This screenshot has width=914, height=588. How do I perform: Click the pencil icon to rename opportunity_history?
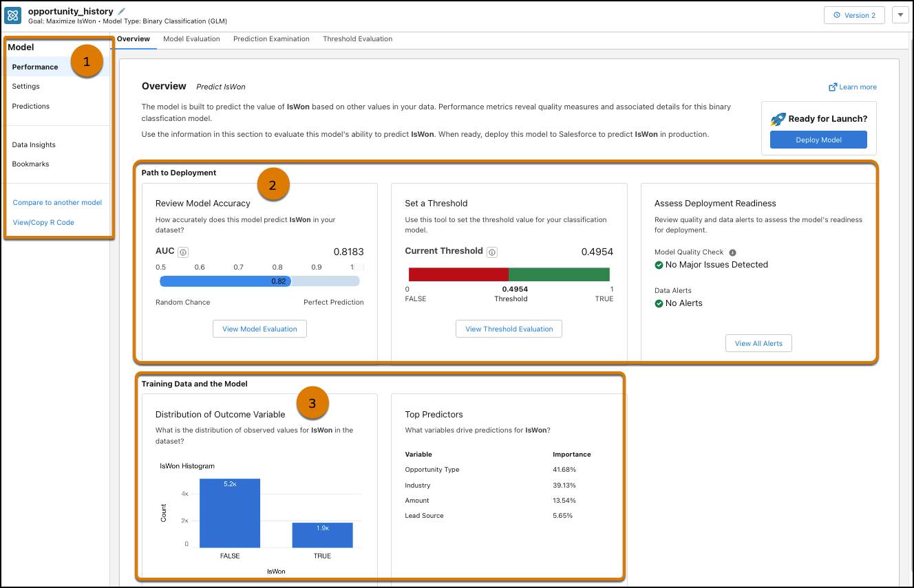point(120,11)
